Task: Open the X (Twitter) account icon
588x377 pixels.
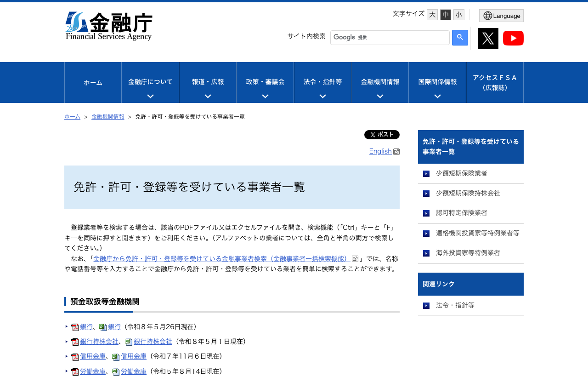Action: [488, 38]
